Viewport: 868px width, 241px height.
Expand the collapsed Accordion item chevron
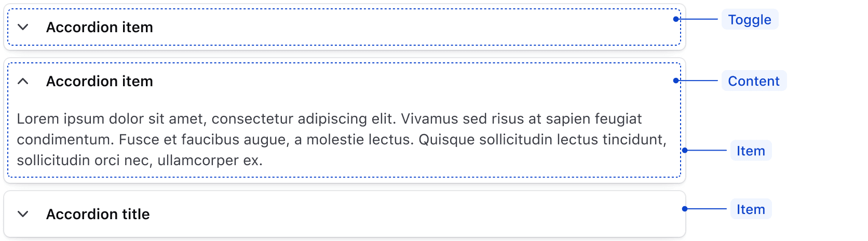point(23,27)
